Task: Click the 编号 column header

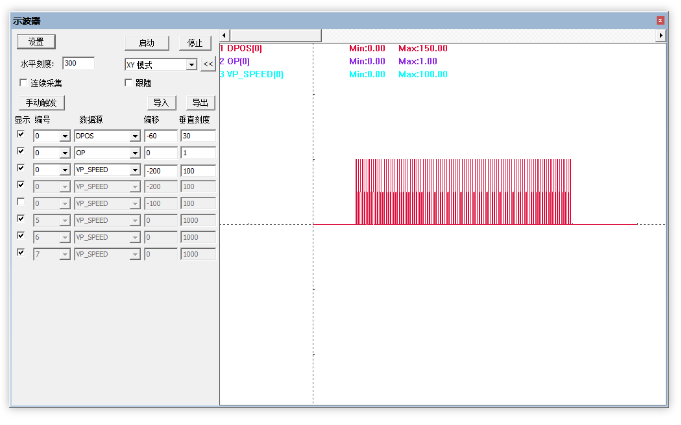Action: (42, 120)
